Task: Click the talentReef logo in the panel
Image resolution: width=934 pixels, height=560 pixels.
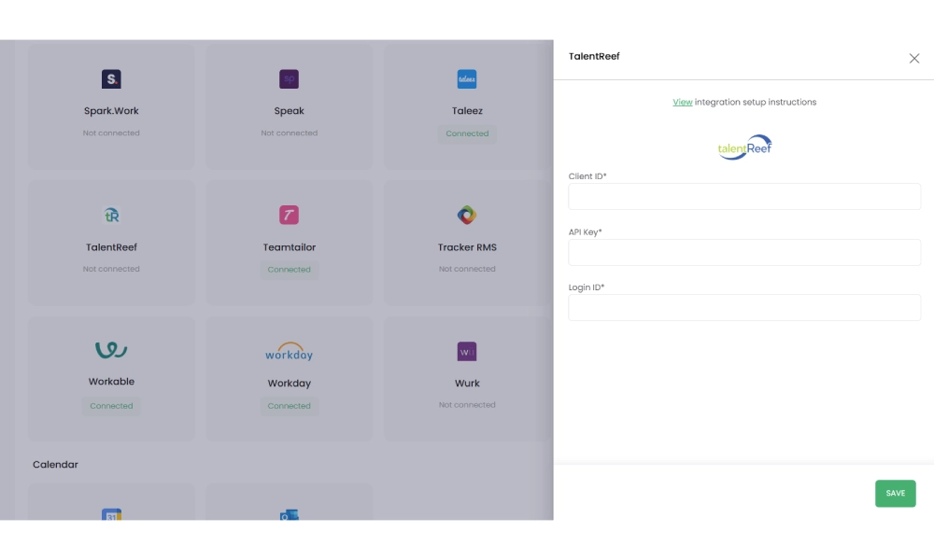Action: (744, 147)
